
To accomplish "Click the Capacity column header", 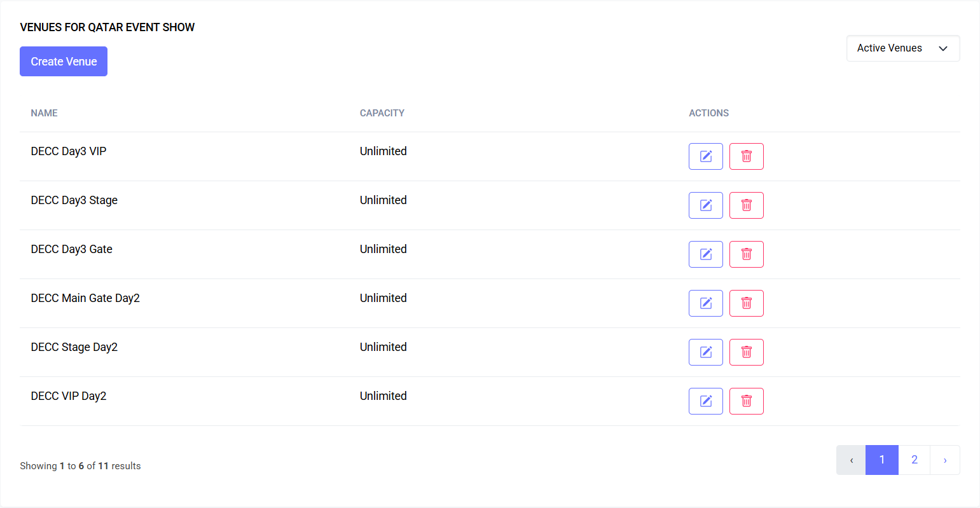I will 382,113.
